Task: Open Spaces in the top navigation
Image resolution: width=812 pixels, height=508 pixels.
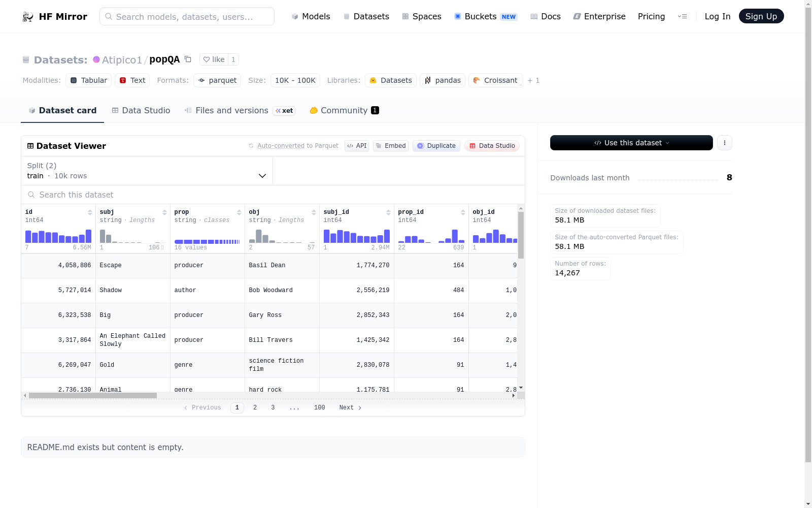Action: click(x=422, y=16)
